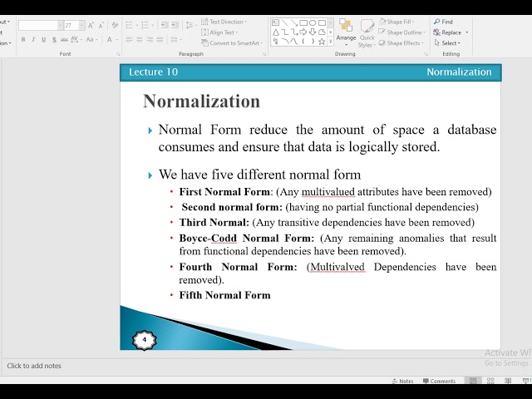Select the Arrow line shape
532x399 pixels.
(294, 22)
